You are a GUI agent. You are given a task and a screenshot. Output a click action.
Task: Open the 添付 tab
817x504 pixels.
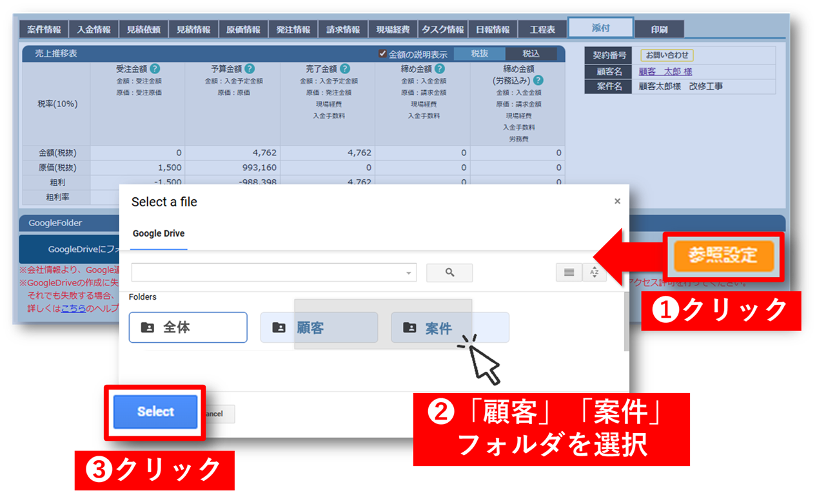600,28
